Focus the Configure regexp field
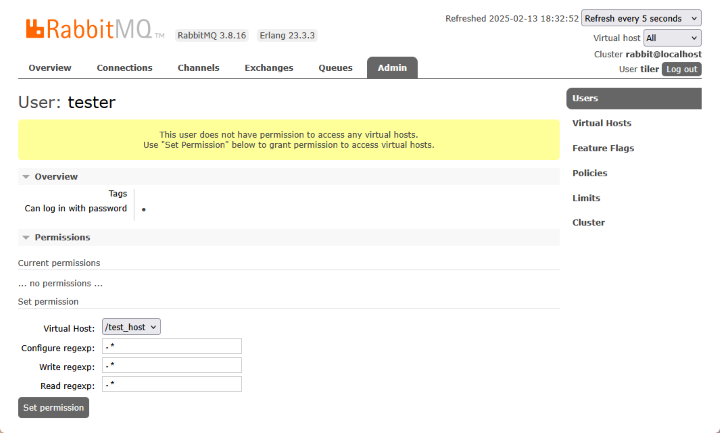Screen dimensions: 720x433 point(172,346)
